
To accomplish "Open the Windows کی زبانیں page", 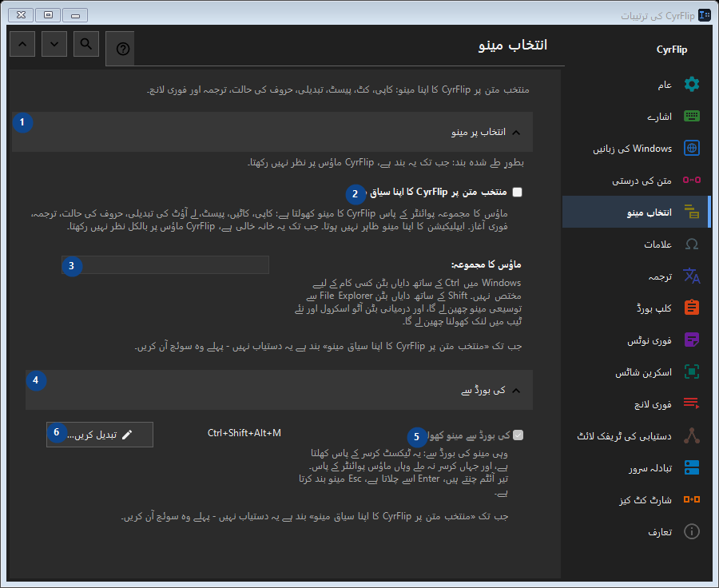I will click(636, 148).
